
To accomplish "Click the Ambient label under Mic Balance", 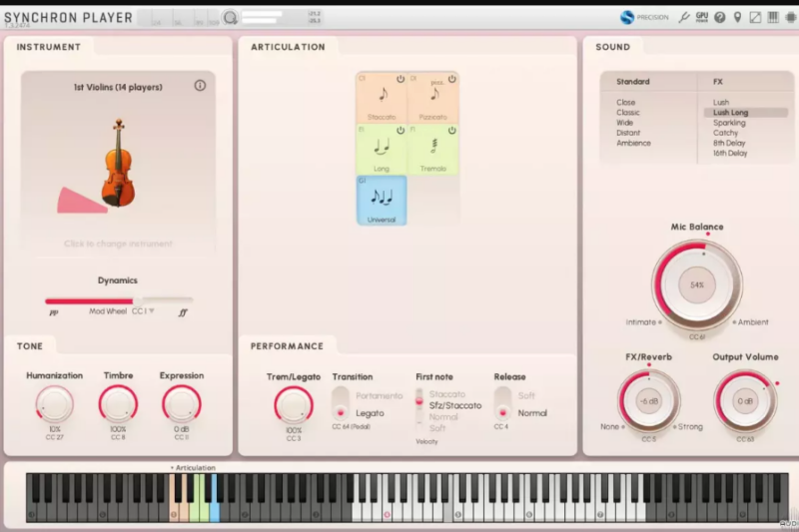I will pyautogui.click(x=753, y=322).
